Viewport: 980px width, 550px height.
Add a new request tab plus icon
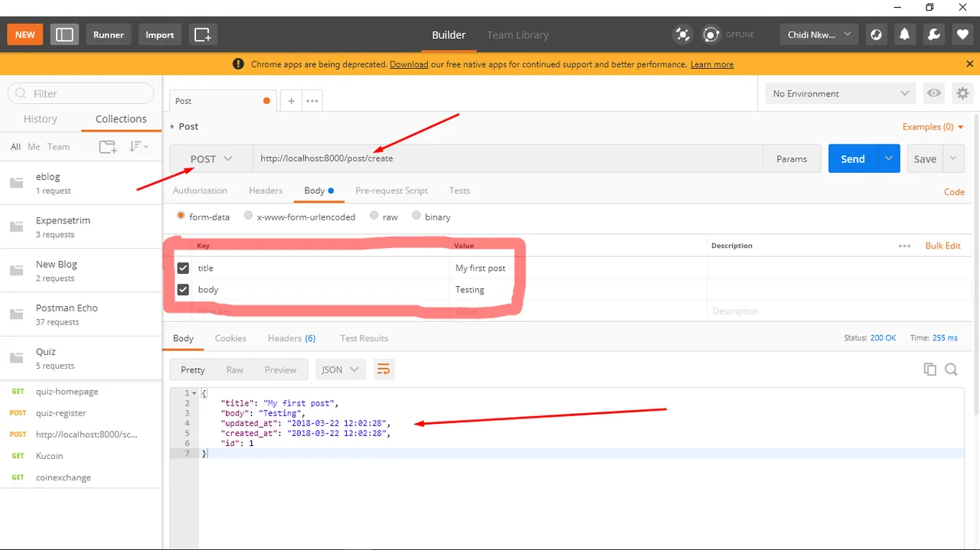coord(291,101)
